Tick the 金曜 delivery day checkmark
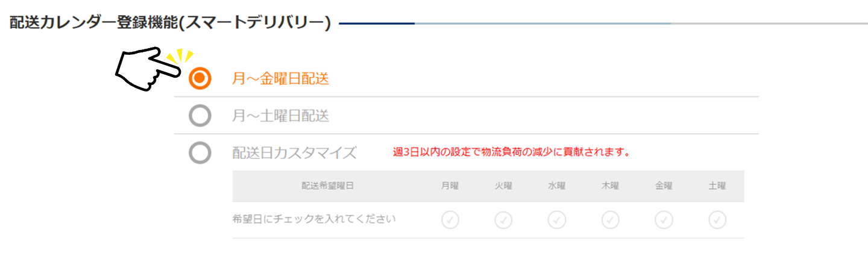The height and width of the screenshot is (253, 868). [664, 220]
